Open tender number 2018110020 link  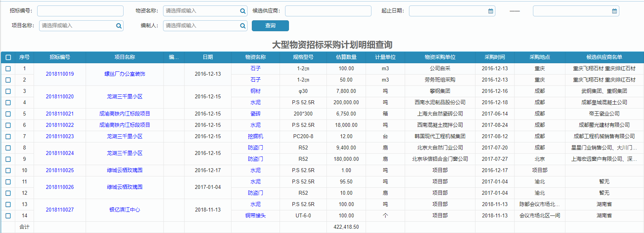(60, 97)
